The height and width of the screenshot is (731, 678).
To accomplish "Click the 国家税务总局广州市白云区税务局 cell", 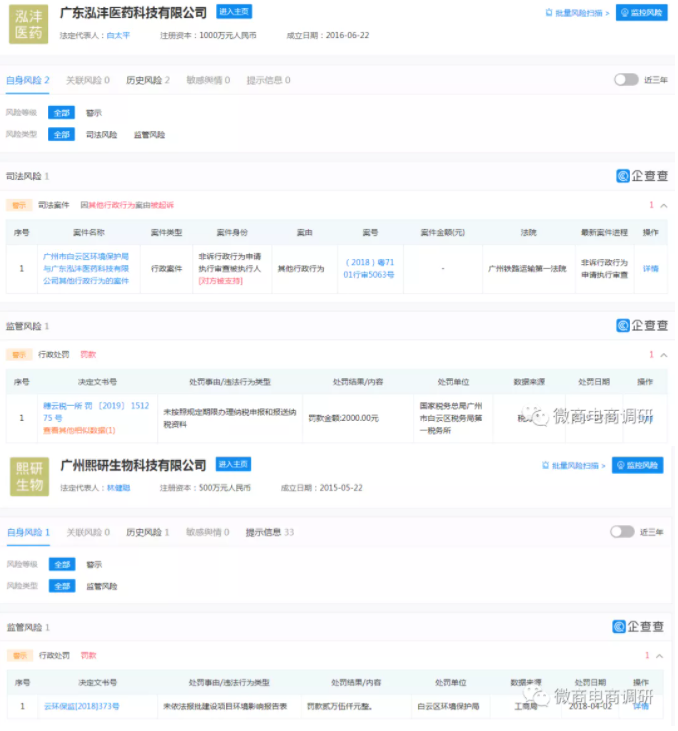I will click(x=452, y=419).
